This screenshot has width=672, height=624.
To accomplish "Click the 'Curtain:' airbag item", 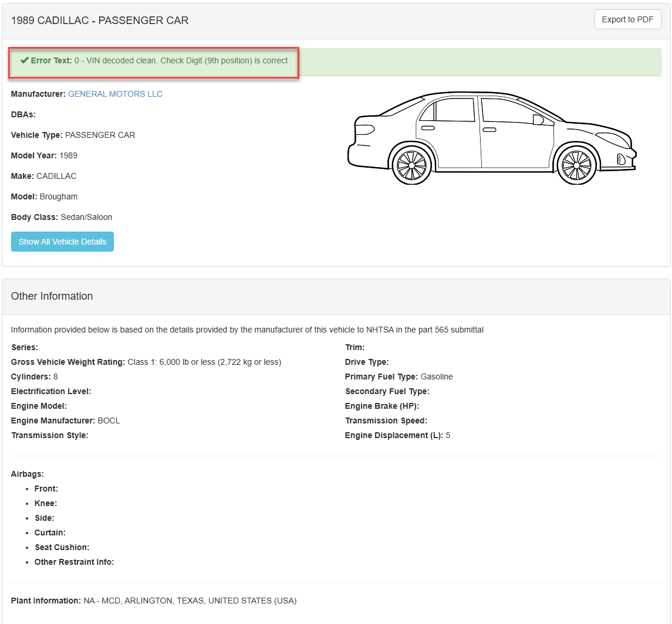I will 50,533.
